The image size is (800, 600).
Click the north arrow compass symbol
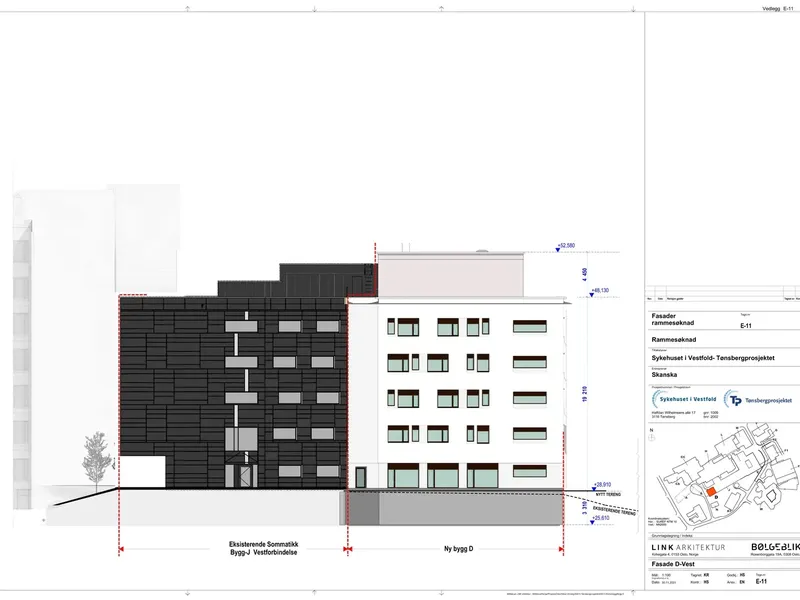point(652,435)
